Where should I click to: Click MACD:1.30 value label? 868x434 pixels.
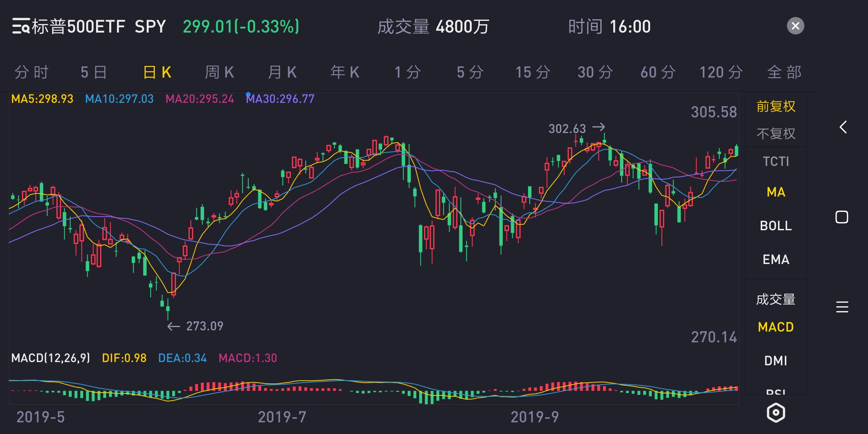248,358
